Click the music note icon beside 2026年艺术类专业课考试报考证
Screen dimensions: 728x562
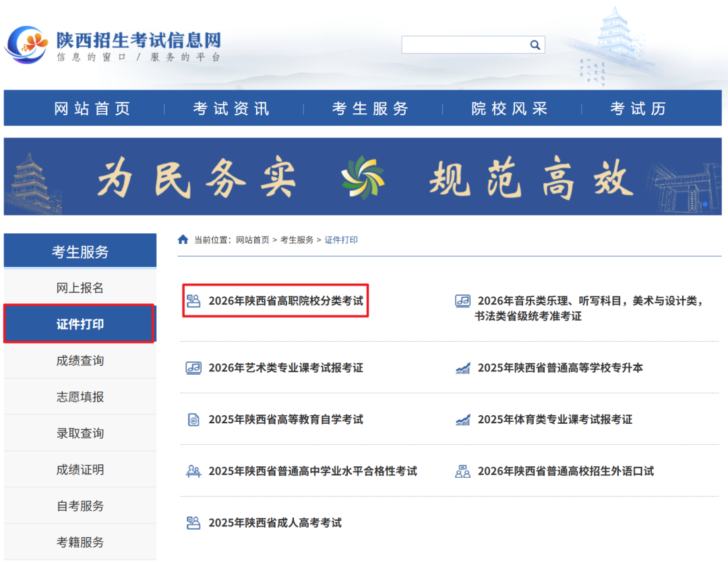193,368
